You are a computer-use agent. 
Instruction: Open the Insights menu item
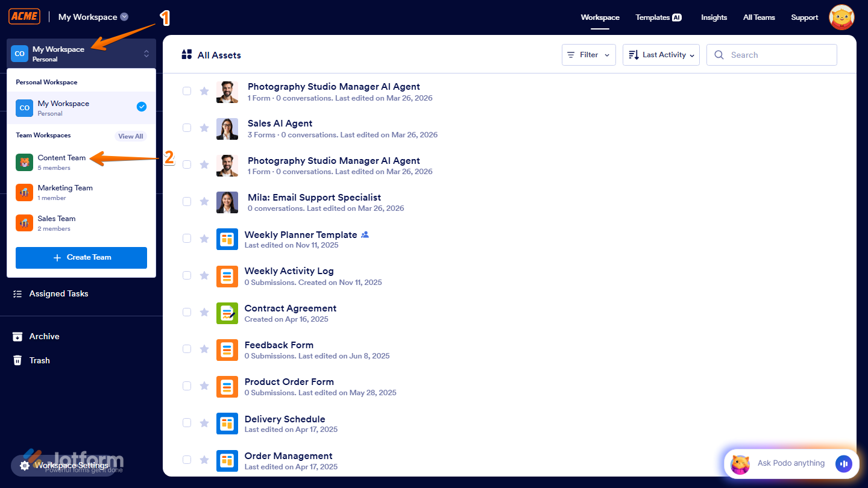714,17
